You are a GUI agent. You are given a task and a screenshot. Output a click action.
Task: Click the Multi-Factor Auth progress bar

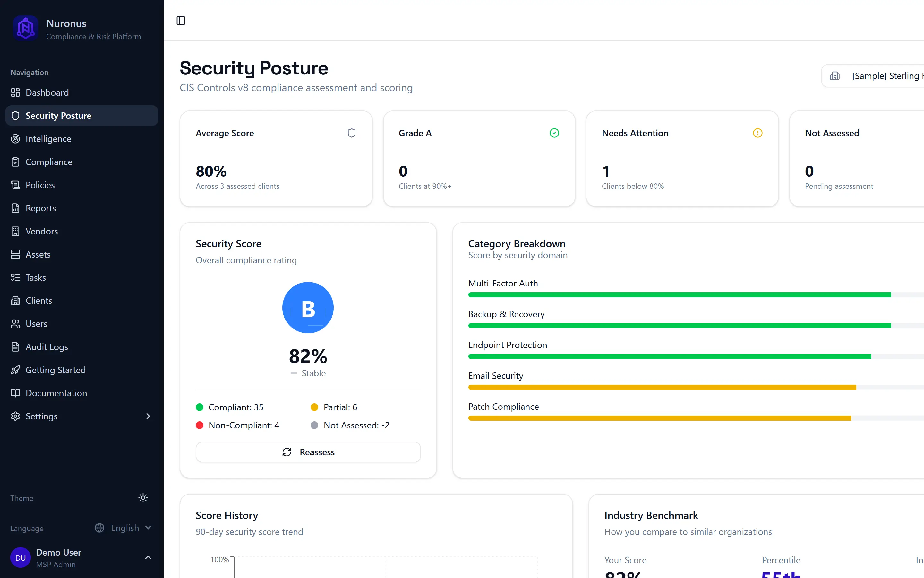[696, 295]
